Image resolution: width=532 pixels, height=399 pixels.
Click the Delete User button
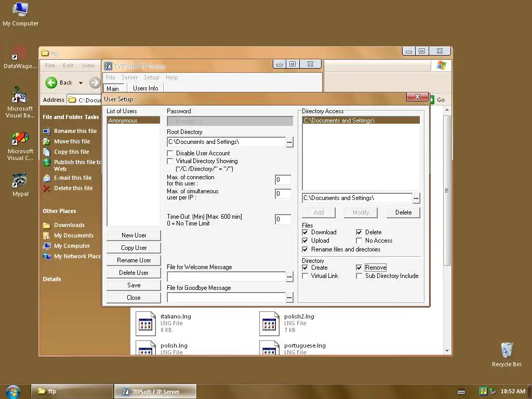(x=134, y=273)
